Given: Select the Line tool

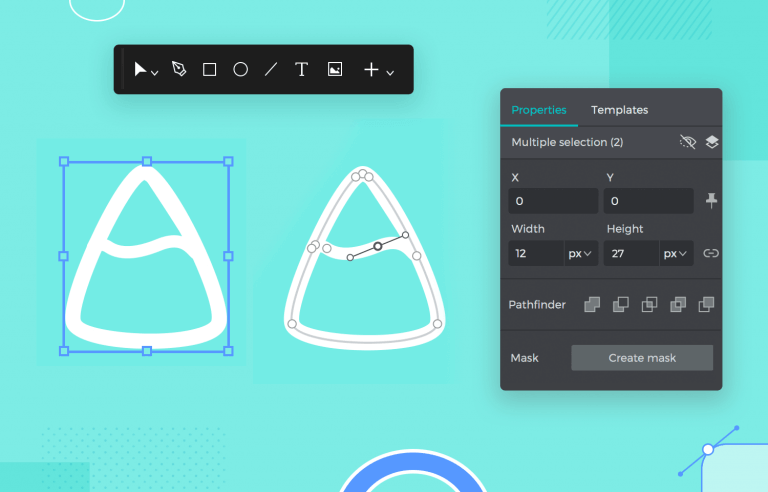Looking at the screenshot, I should pos(271,69).
